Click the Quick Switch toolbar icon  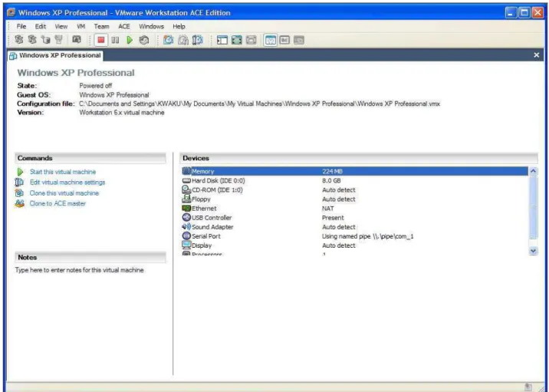coord(251,41)
